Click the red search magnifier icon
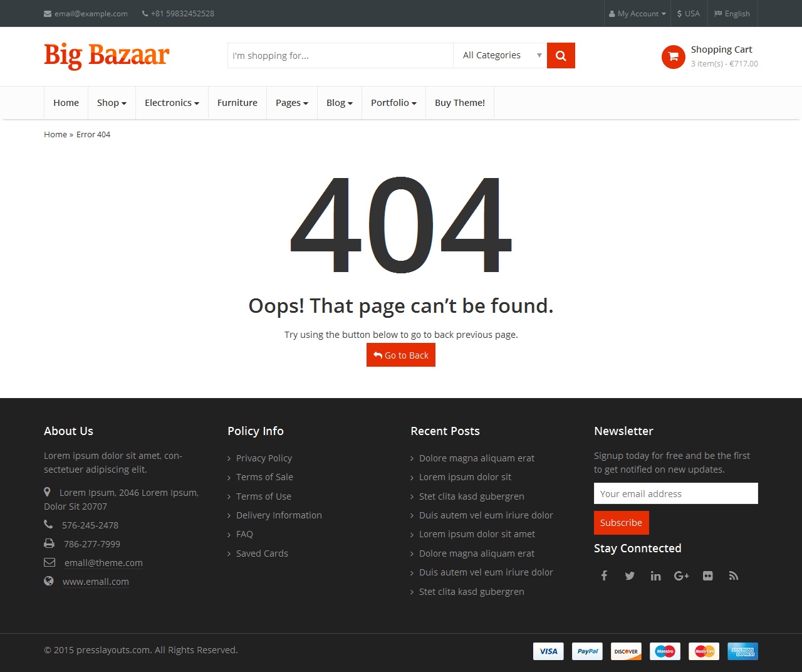The height and width of the screenshot is (672, 802). click(x=560, y=55)
